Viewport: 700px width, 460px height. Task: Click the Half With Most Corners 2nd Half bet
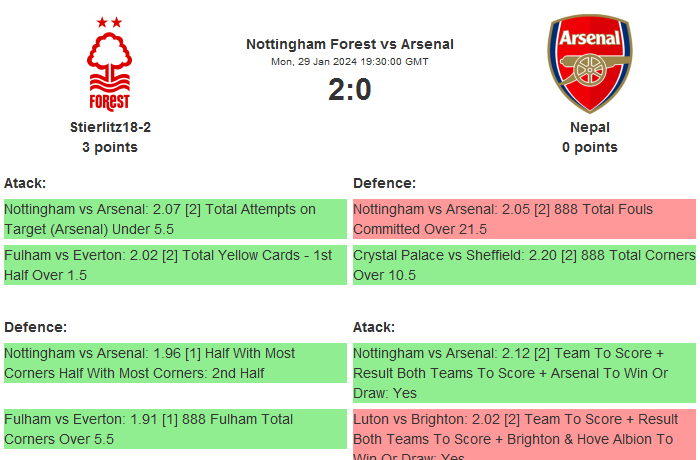(174, 363)
